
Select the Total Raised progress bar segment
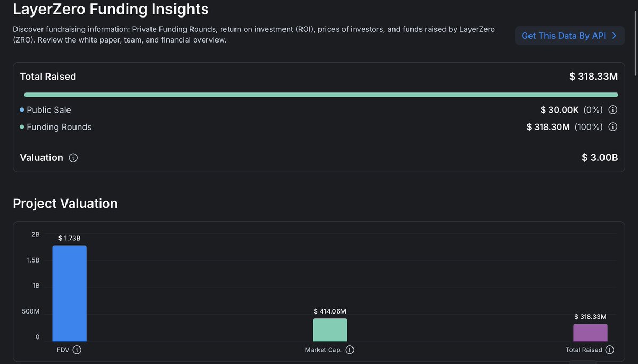319,94
